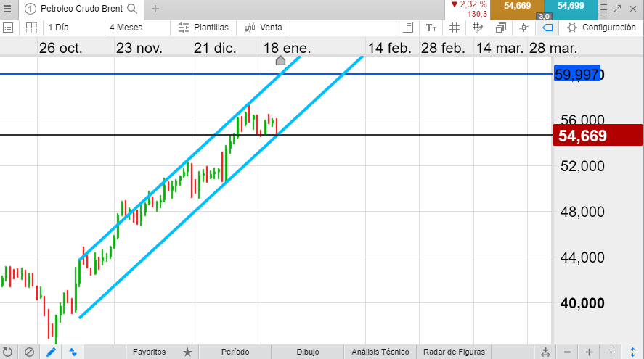Click the vertical scale arrows icon
The image size is (644, 359).
[632, 352]
